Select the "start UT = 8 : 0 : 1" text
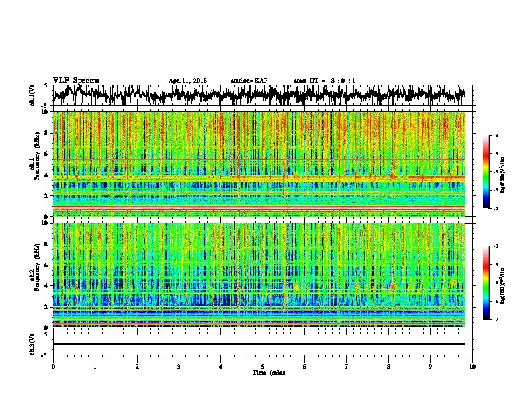Viewport: 532px width, 411px height. pos(324,81)
